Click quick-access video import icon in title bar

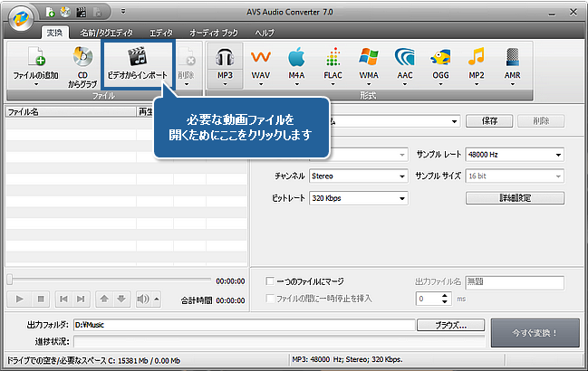(81, 12)
